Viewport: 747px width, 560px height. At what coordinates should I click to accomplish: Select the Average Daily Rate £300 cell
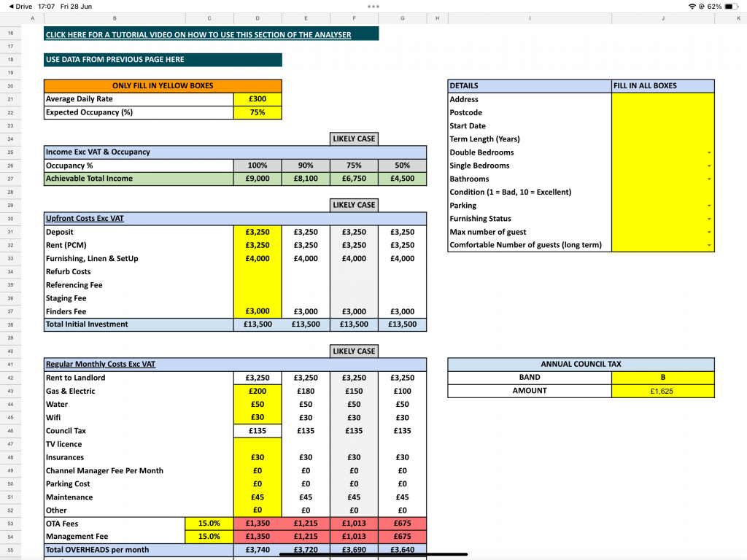(x=257, y=99)
